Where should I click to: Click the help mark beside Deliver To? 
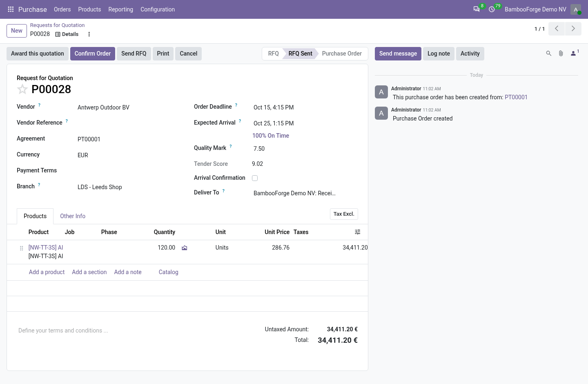tap(224, 191)
